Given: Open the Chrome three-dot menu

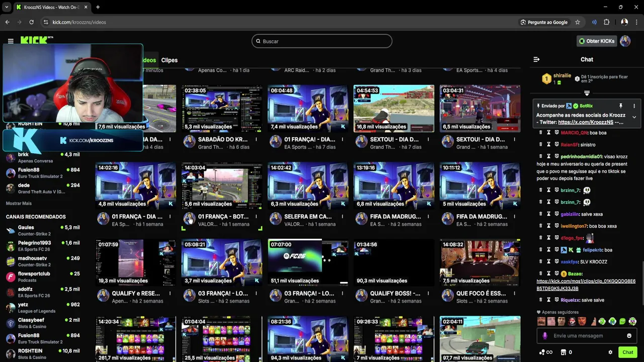Looking at the screenshot, I should point(637,22).
